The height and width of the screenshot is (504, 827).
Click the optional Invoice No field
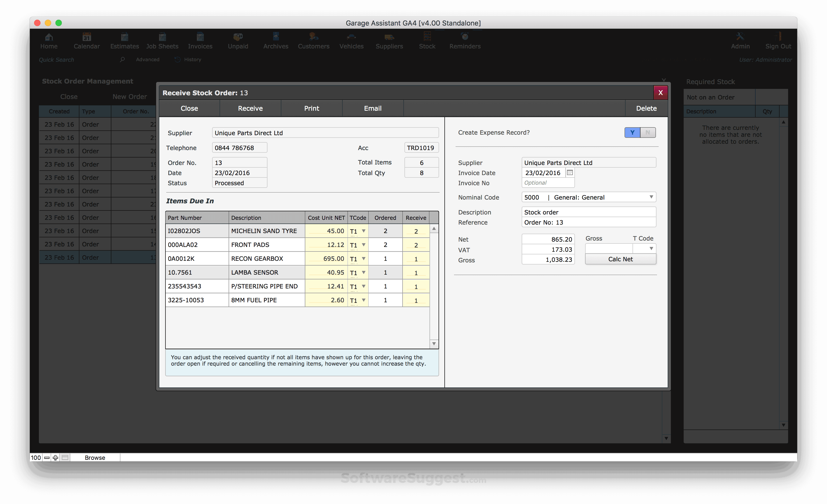(x=548, y=183)
